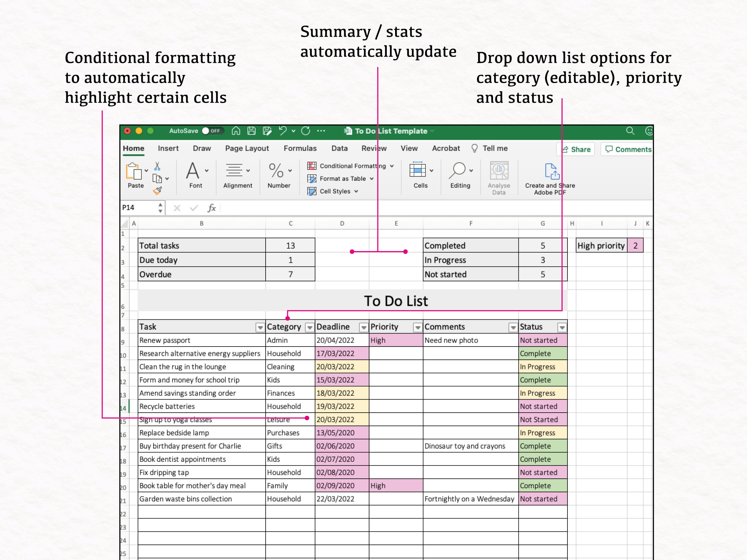Switch to the Formulas tab
Screen dimensions: 747x560
(x=300, y=148)
